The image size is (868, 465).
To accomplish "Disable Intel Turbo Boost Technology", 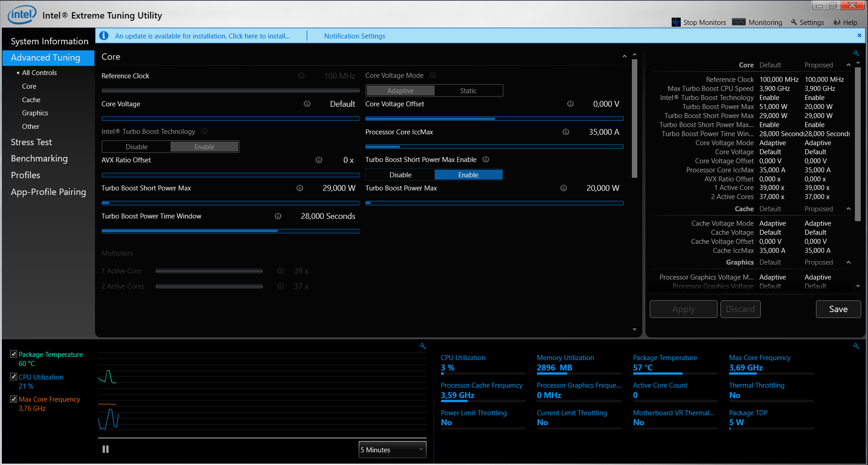I will click(137, 147).
